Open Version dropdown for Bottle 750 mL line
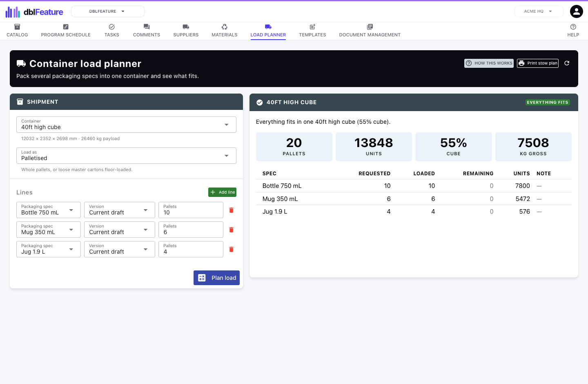 [120, 210]
